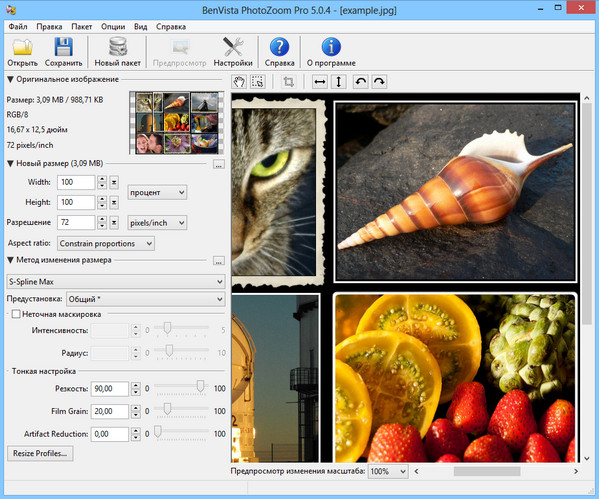The width and height of the screenshot is (599, 499).
Task: Enable Неточная маскировка checkbox
Action: coord(16,314)
